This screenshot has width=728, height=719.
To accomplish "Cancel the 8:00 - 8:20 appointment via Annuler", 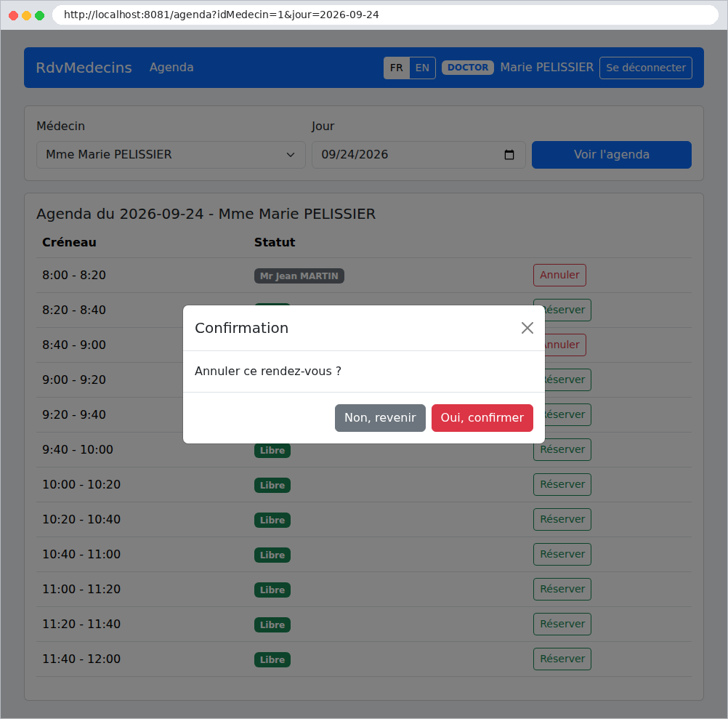I will click(x=559, y=275).
